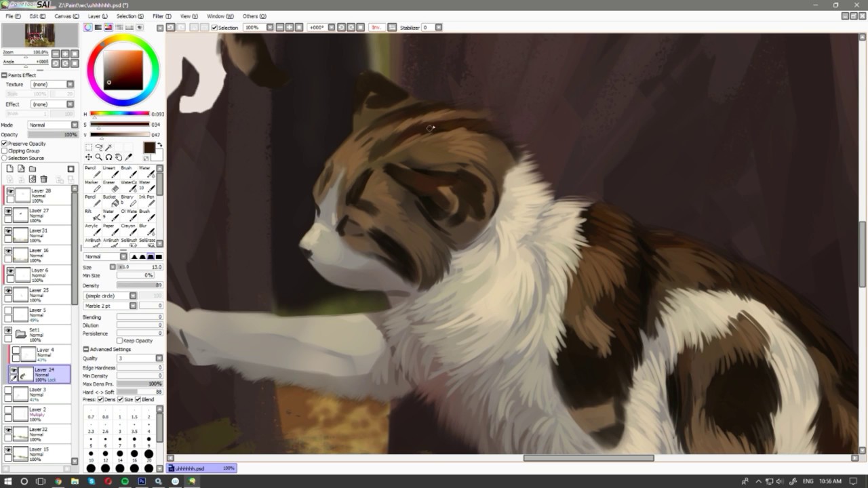Open the File menu

[12, 16]
